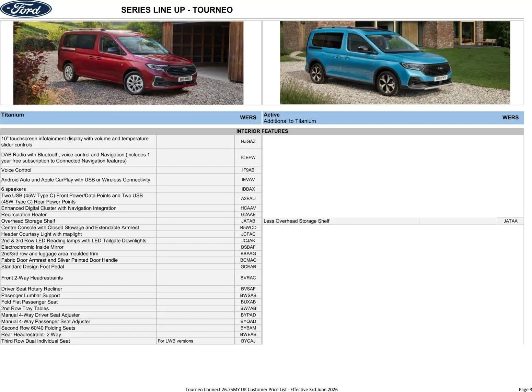Click WERS code BCMAC
The image size is (532, 392).
click(248, 260)
